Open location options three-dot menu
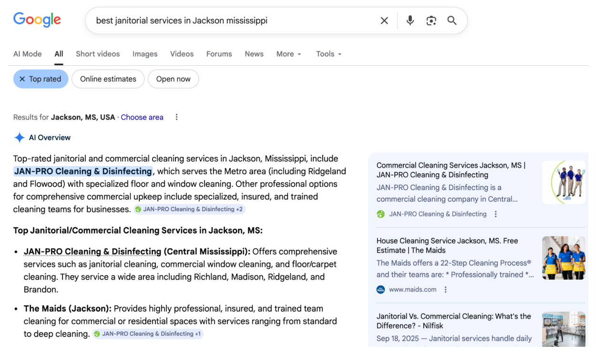The image size is (614, 364). (177, 117)
